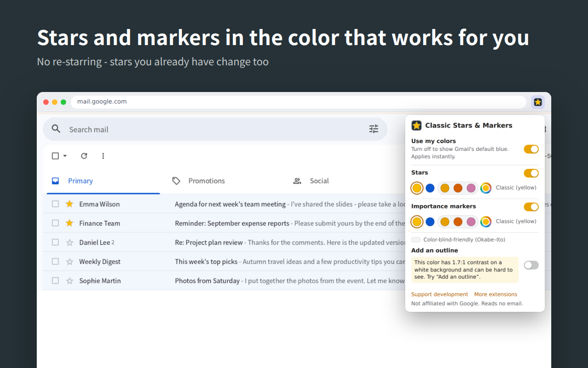The image size is (588, 368).
Task: Click the Search mail field
Action: pos(215,129)
